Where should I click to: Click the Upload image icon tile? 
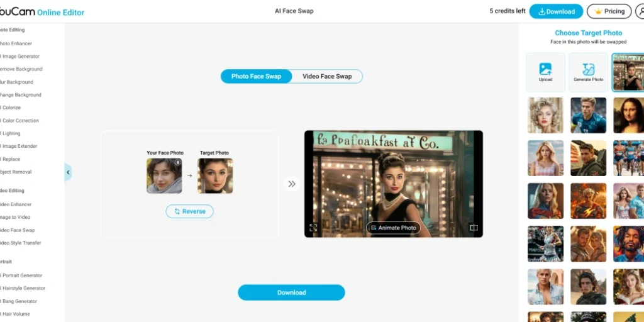(x=545, y=72)
